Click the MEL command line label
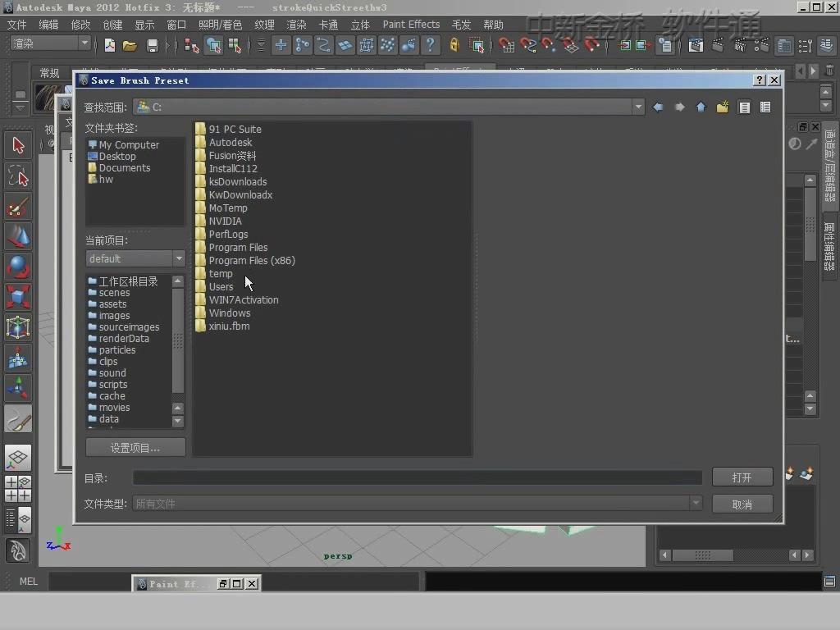Screen dimensions: 840x630 pyautogui.click(x=29, y=582)
